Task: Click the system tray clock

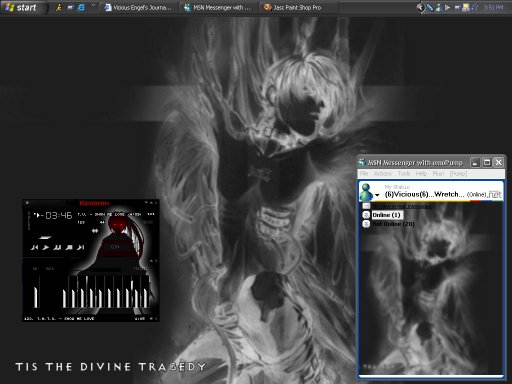Action: coord(494,7)
